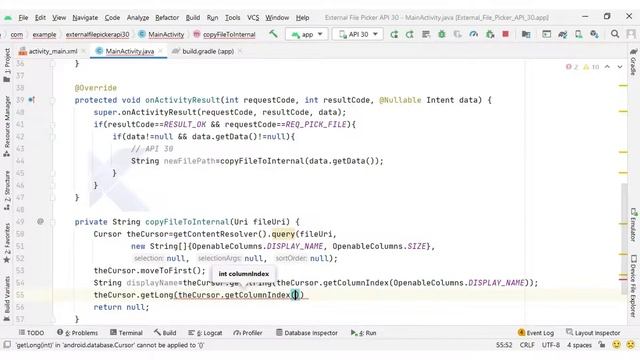Open the Project tool window
This screenshot has width=640, height=360.
[7, 64]
